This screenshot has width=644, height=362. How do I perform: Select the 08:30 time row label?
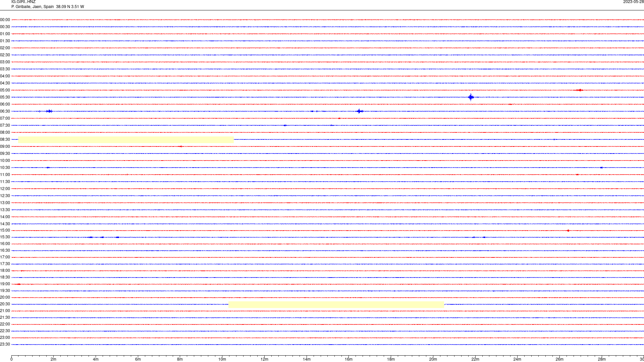[x=5, y=139]
